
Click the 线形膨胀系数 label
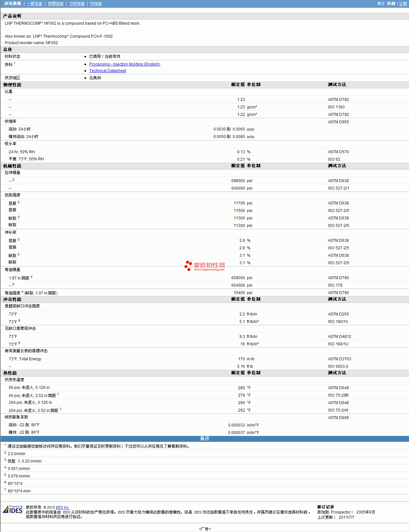pos(16,417)
